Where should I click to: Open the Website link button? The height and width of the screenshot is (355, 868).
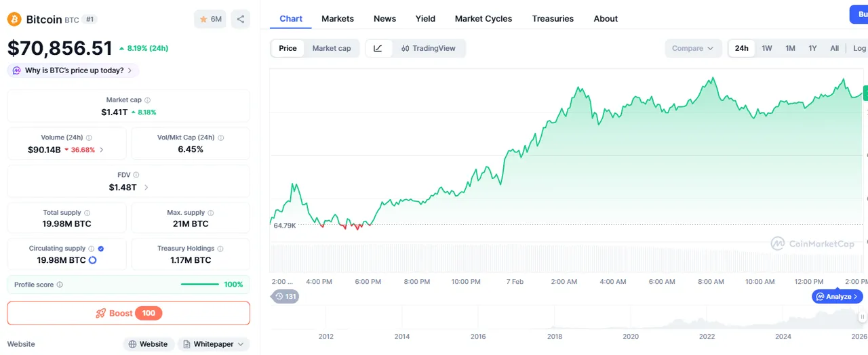149,344
